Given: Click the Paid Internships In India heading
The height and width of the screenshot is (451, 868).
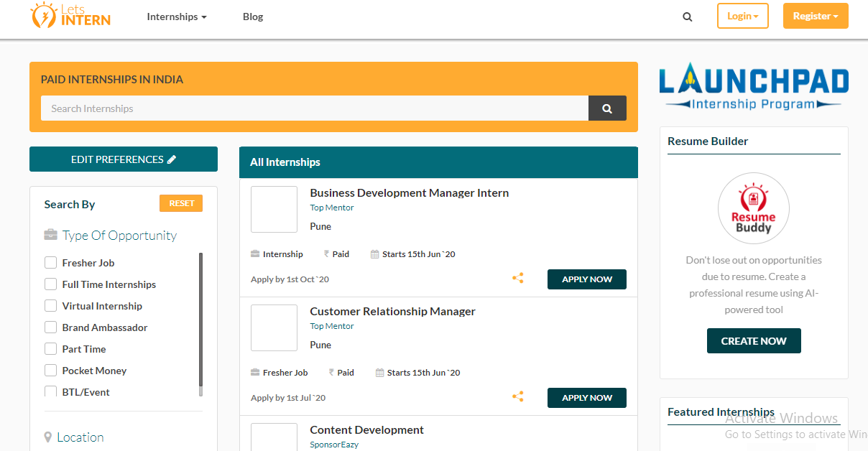Looking at the screenshot, I should pyautogui.click(x=112, y=80).
